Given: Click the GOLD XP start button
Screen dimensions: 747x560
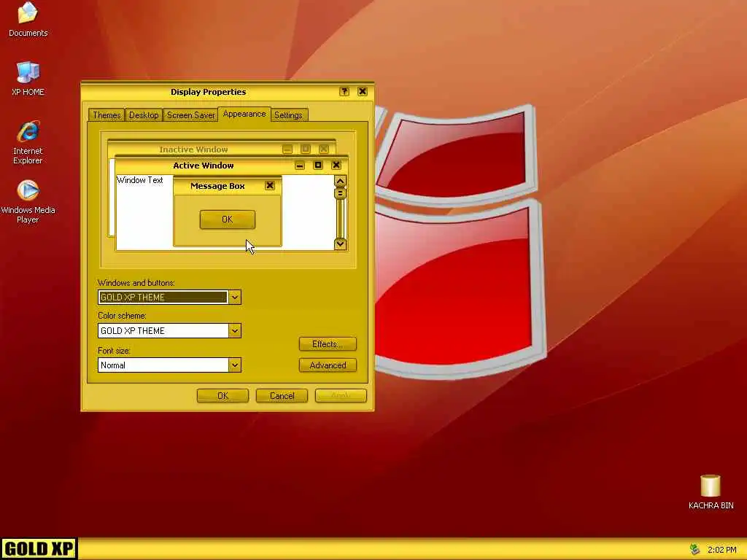Looking at the screenshot, I should [39, 548].
